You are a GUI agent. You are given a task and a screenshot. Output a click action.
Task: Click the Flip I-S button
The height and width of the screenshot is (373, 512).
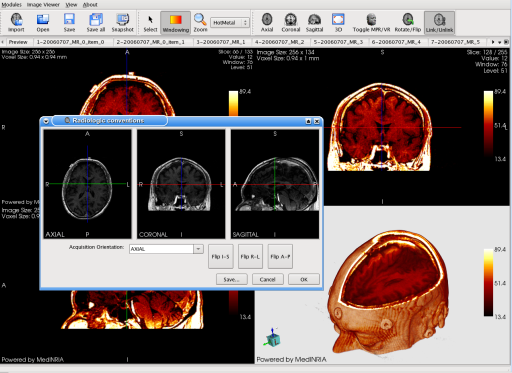tap(221, 256)
